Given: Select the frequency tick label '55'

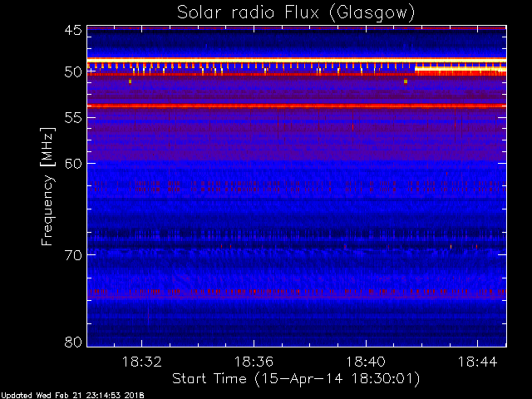Looking at the screenshot, I should (x=73, y=118).
